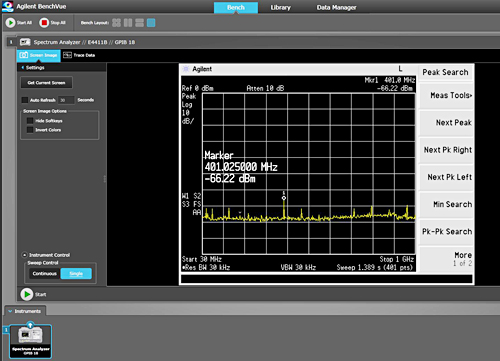Set sweep control to Continuous

tap(44, 274)
